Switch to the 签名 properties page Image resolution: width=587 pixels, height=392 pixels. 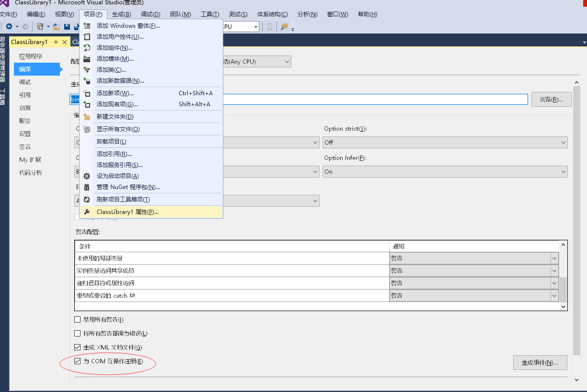click(x=25, y=146)
